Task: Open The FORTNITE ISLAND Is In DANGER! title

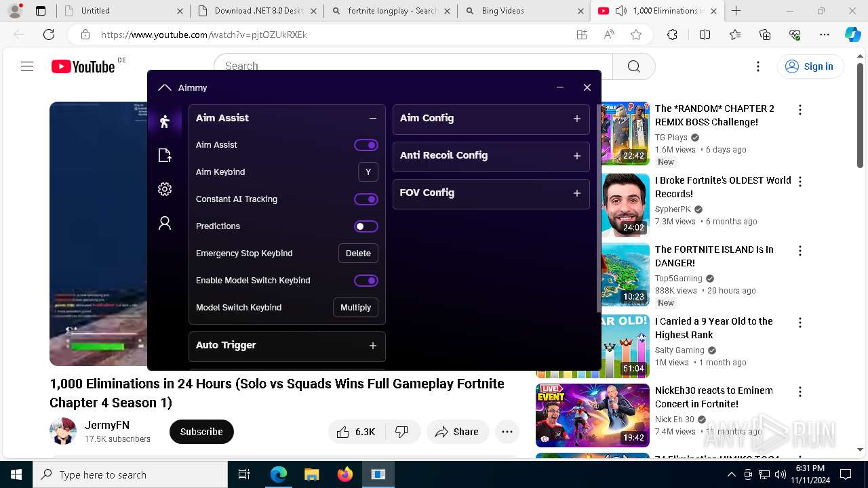Action: pos(714,256)
